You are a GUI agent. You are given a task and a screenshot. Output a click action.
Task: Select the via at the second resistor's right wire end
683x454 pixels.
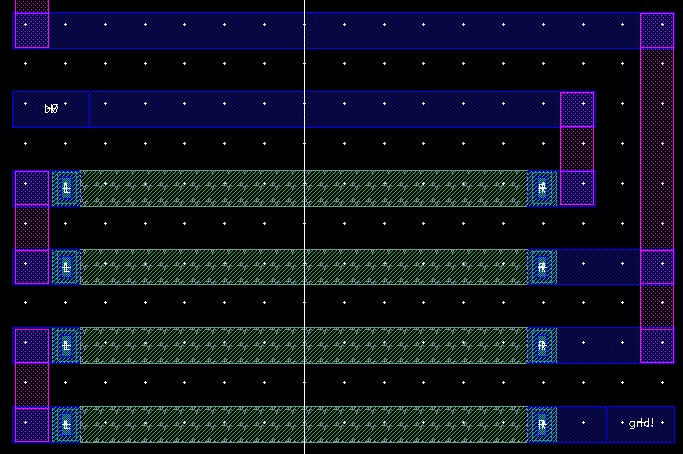point(657,267)
